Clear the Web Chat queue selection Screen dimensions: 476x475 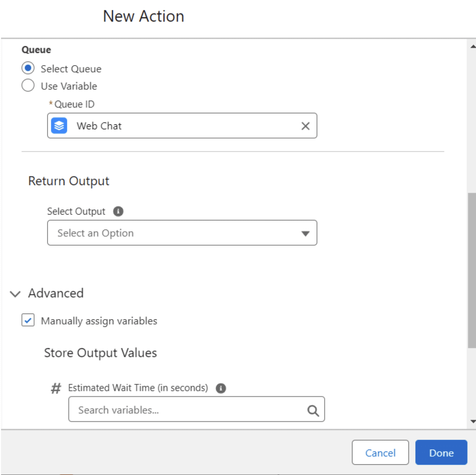(x=305, y=126)
